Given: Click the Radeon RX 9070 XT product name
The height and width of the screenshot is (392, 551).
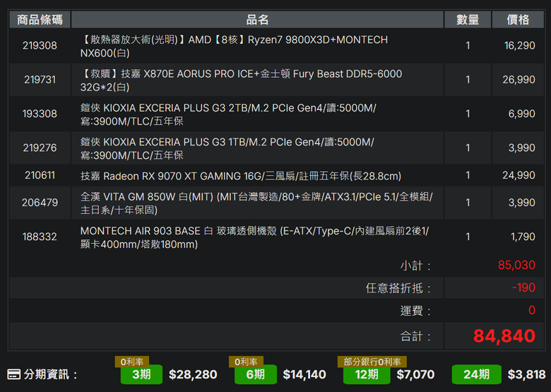Looking at the screenshot, I should 241,176.
